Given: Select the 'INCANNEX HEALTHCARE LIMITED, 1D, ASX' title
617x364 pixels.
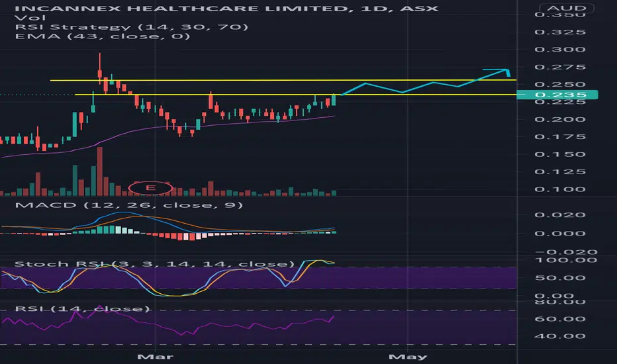Looking at the screenshot, I should (226, 8).
